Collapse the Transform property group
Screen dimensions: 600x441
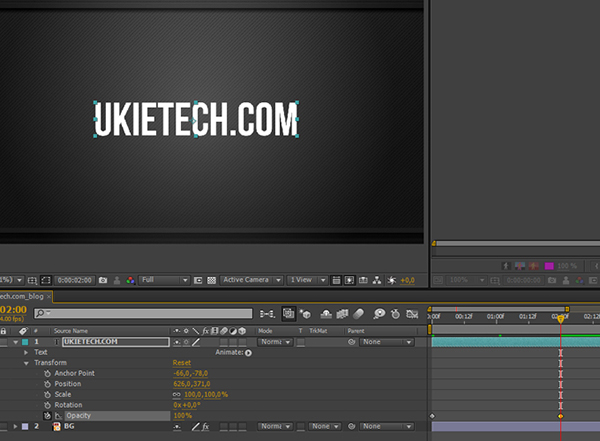coord(26,363)
